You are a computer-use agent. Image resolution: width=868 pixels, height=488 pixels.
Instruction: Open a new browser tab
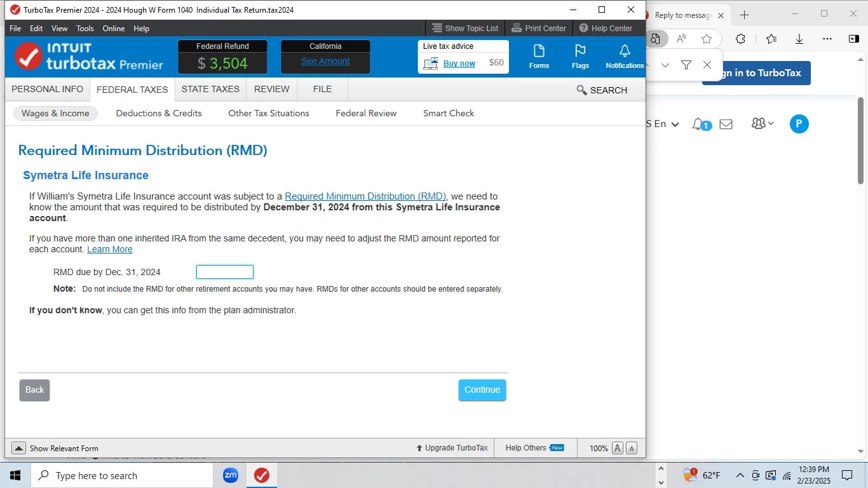tap(745, 15)
